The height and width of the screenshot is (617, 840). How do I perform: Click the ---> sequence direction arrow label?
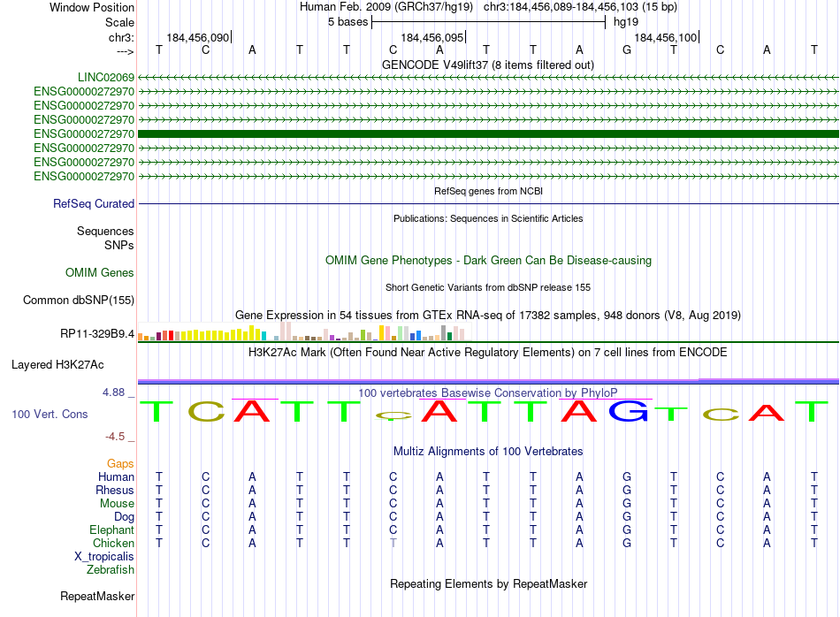tap(125, 51)
